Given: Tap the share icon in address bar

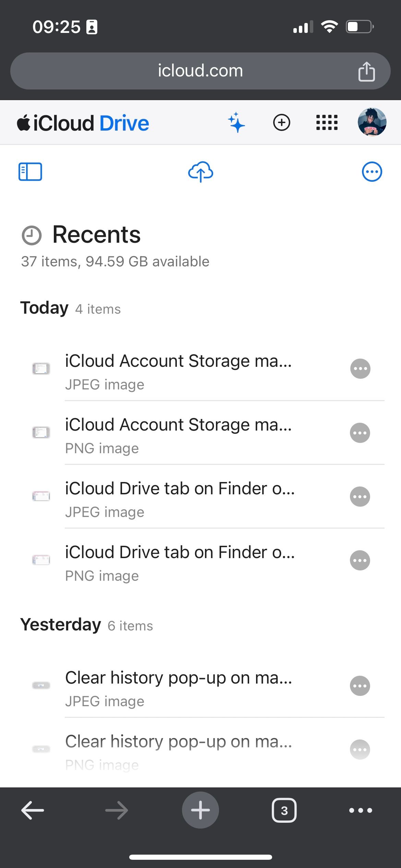Looking at the screenshot, I should [366, 71].
